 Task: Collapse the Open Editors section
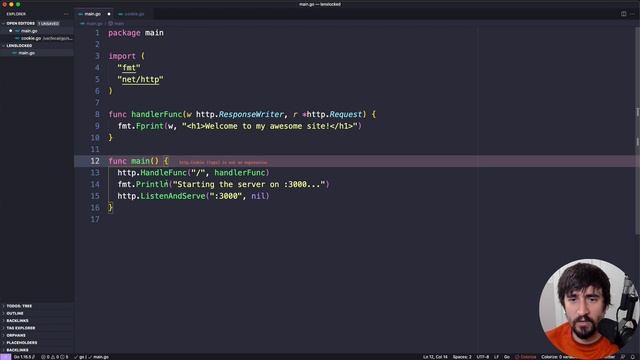pyautogui.click(x=20, y=23)
